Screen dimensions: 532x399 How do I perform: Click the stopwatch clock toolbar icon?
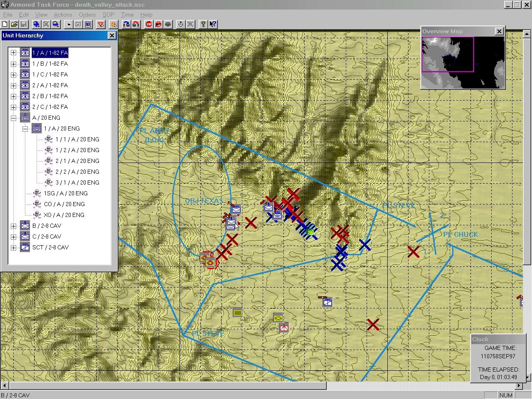(181, 25)
